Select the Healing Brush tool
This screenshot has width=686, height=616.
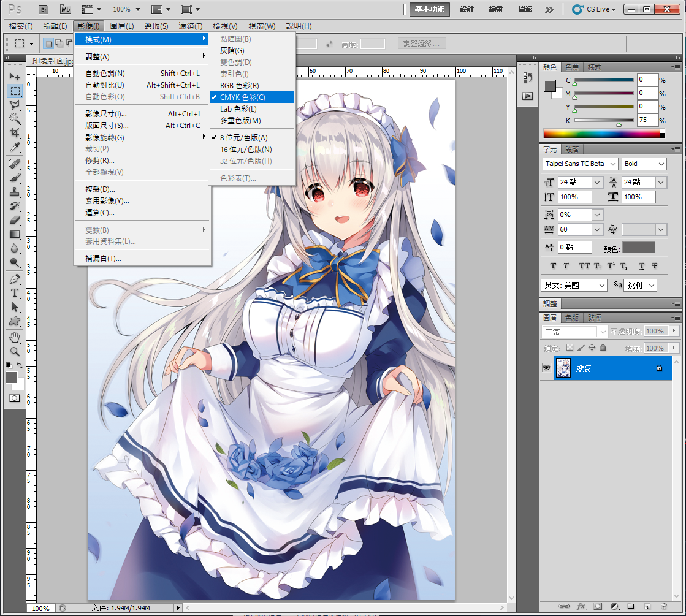coord(15,164)
